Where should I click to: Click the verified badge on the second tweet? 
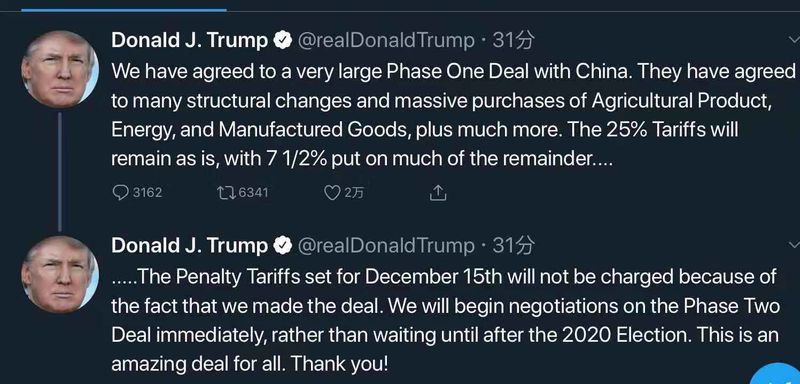(283, 246)
